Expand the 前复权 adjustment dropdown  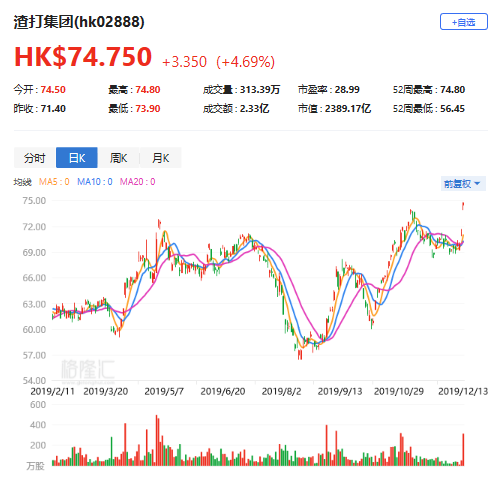[x=463, y=184]
